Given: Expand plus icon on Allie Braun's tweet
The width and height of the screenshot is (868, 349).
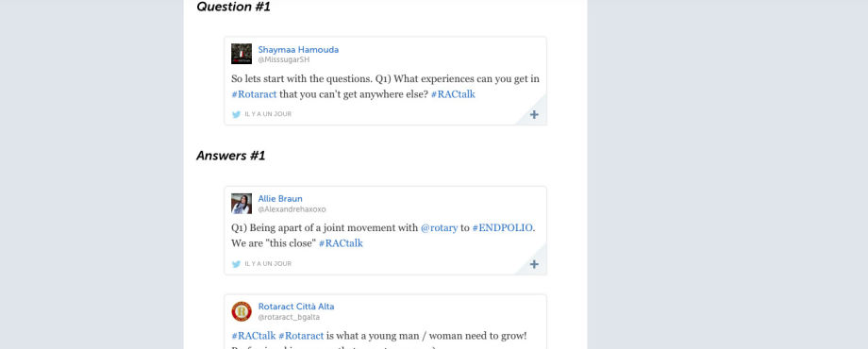Looking at the screenshot, I should 534,264.
